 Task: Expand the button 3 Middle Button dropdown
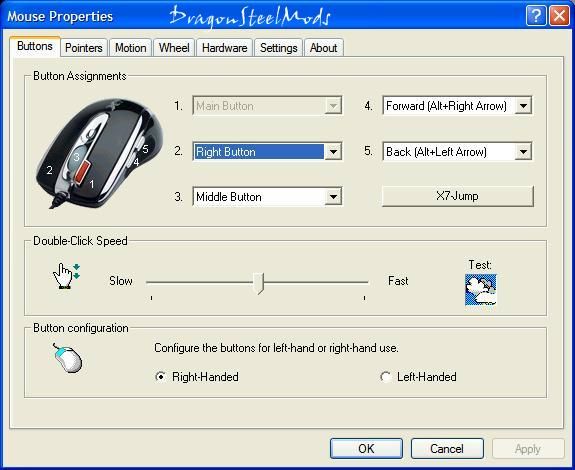click(267, 197)
